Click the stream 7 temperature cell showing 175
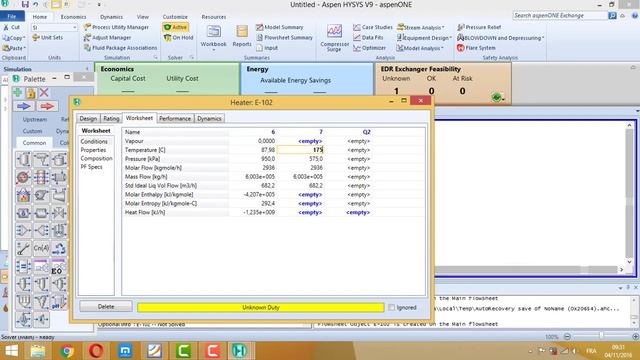 point(300,150)
